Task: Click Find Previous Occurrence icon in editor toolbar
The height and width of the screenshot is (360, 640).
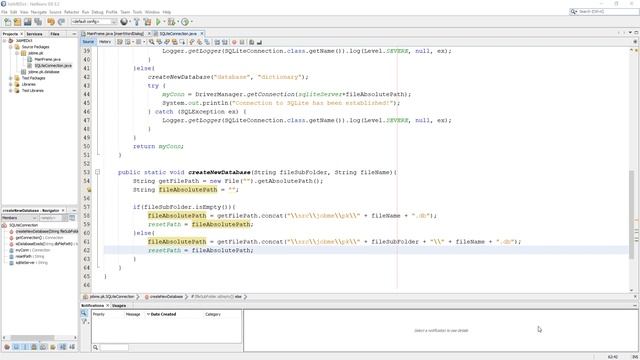Action: pos(159,42)
